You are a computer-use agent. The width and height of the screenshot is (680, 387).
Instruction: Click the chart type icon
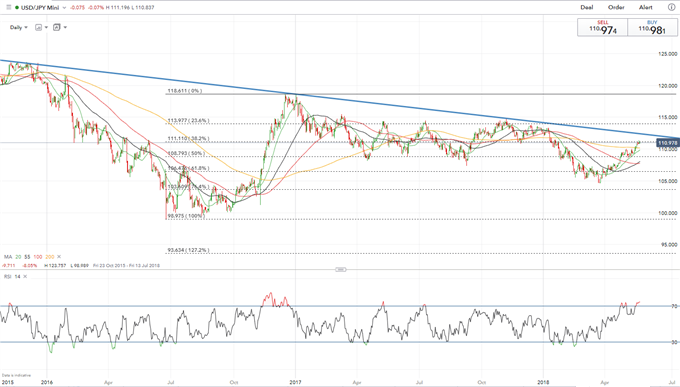click(x=39, y=27)
